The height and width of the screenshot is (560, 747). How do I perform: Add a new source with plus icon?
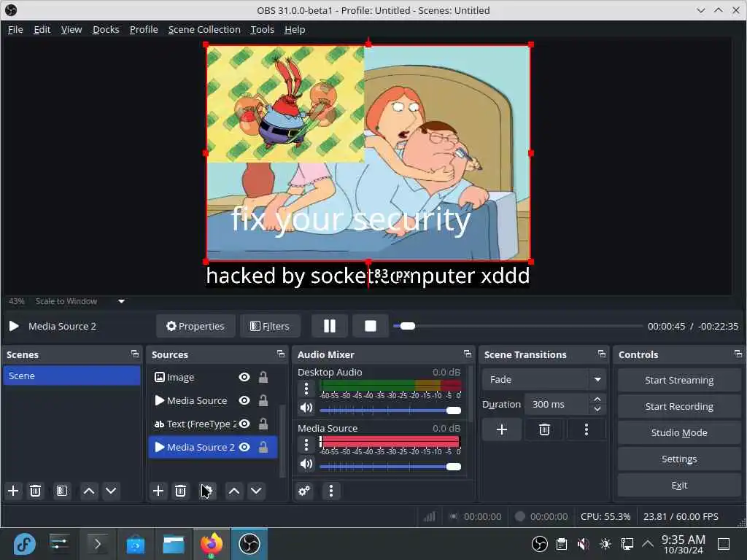(158, 491)
